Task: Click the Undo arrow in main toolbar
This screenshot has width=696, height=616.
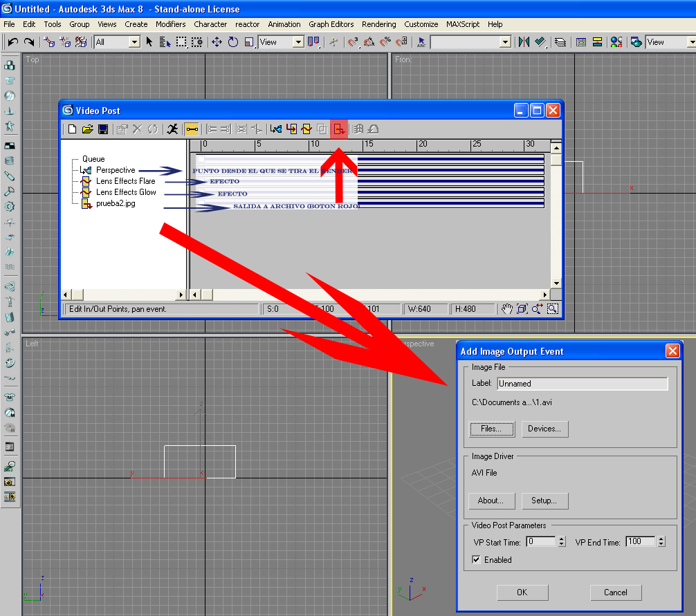Action: [x=13, y=42]
